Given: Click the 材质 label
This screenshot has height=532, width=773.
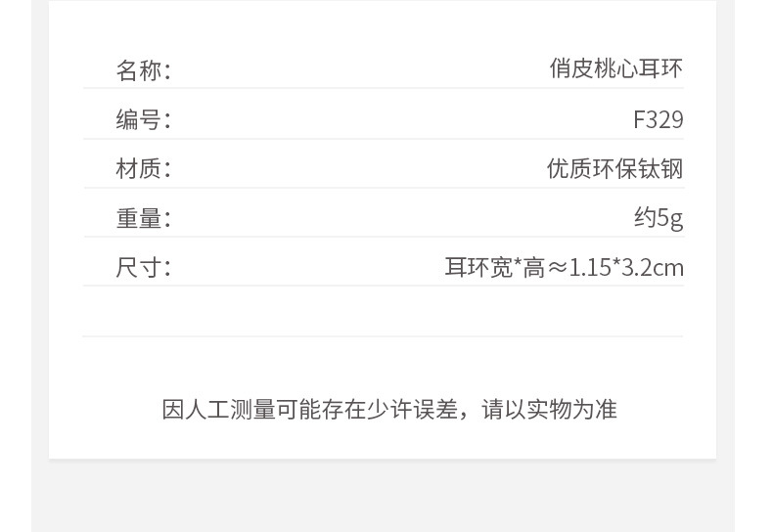Looking at the screenshot, I should pos(143,168).
